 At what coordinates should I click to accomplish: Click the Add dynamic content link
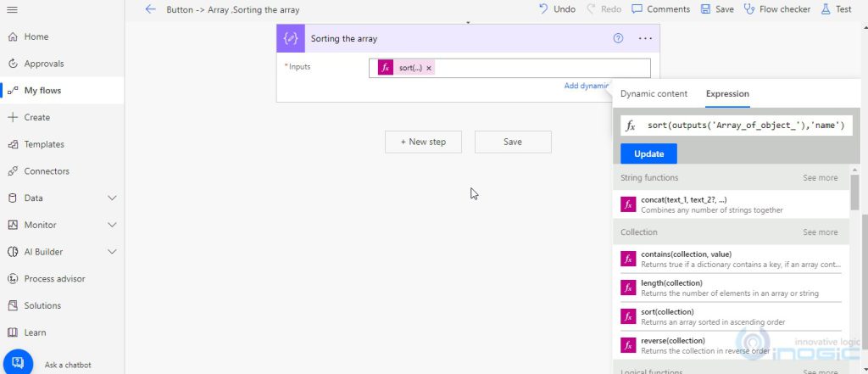(x=587, y=86)
